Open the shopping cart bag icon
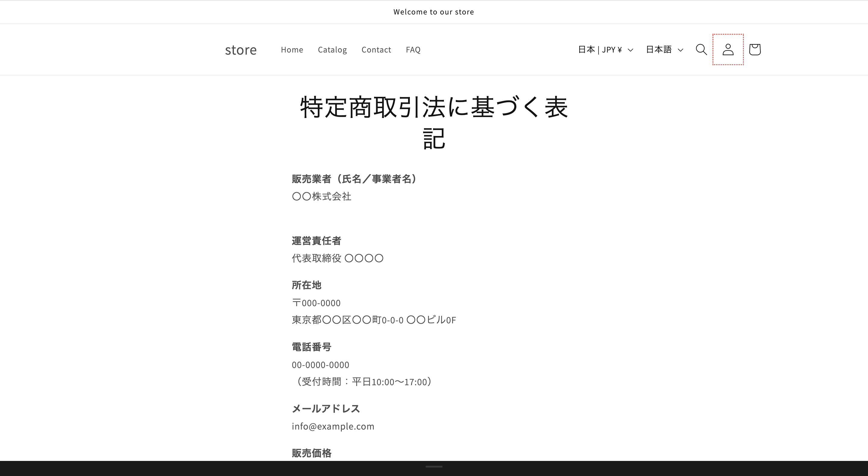 (x=755, y=49)
